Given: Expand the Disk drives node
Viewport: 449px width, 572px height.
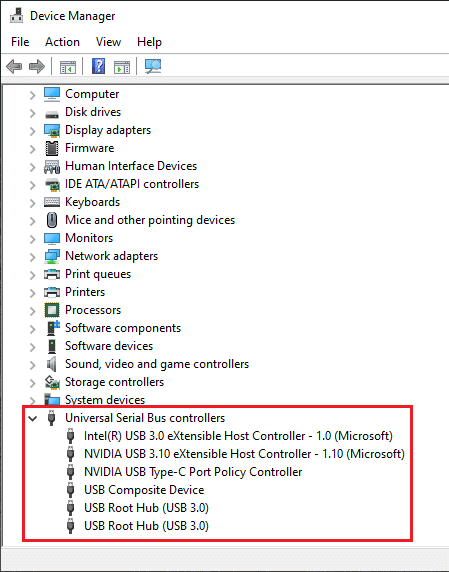Looking at the screenshot, I should click(x=32, y=113).
